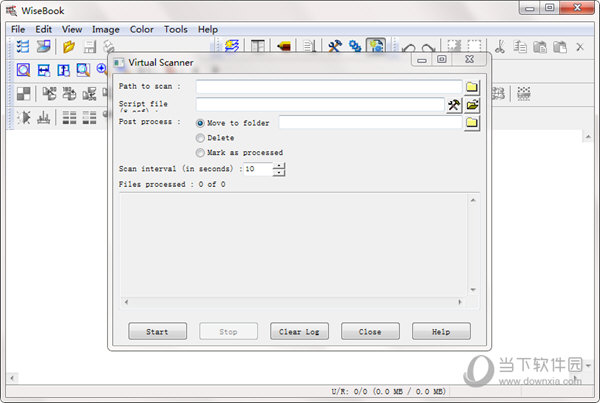Screen dimensions: 600x403
Task: Click the log area's up scroll arrow
Action: pyautogui.click(x=473, y=200)
